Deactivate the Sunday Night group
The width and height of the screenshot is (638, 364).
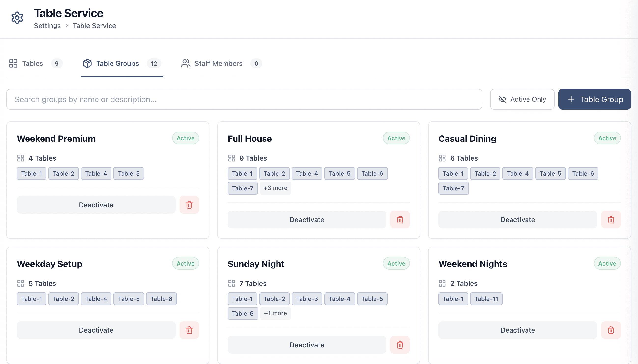tap(307, 345)
